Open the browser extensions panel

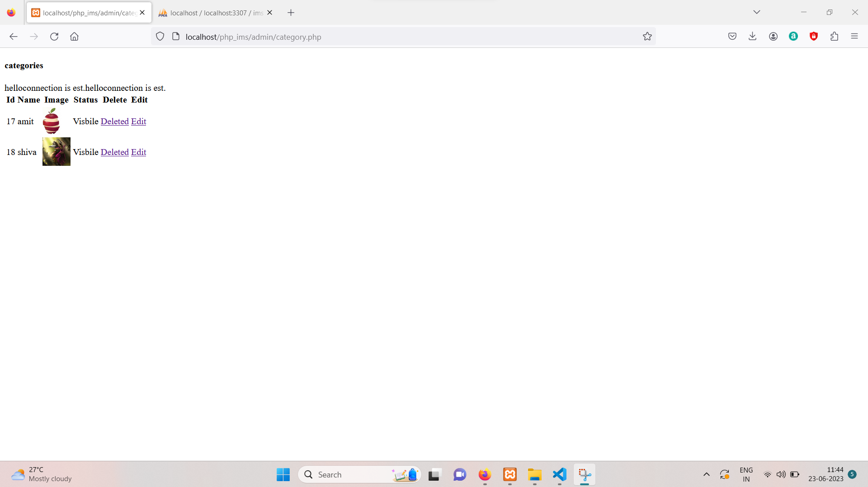click(834, 36)
